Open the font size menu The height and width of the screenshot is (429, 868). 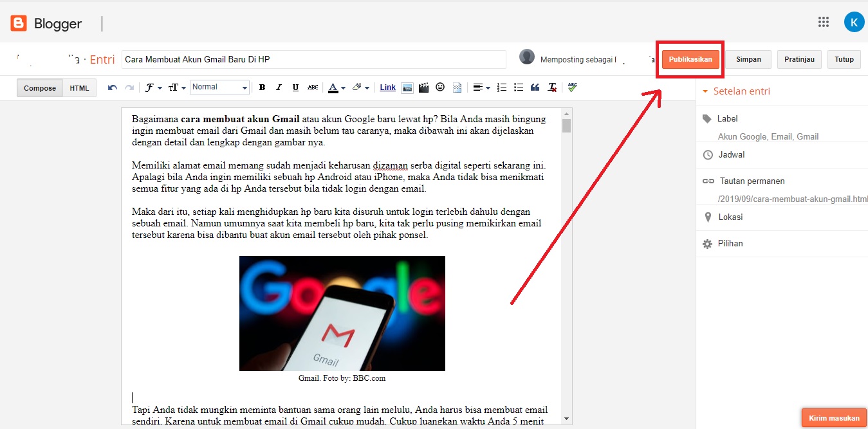pos(177,87)
